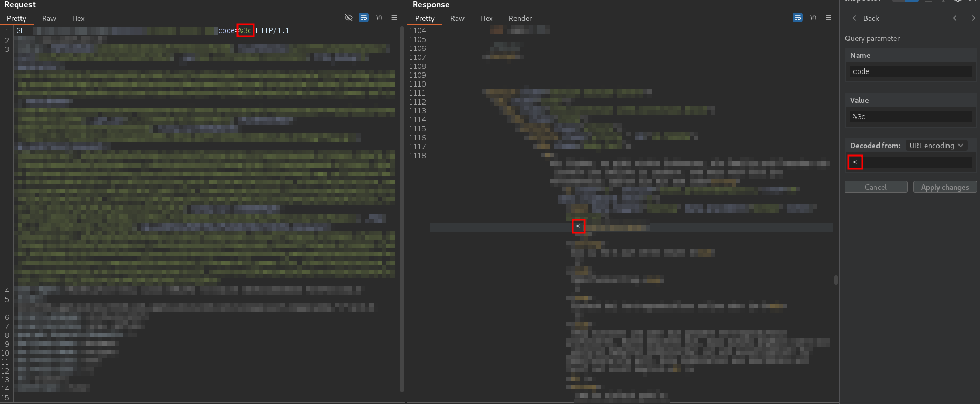Toggle show newlines \n icon in Response
Viewport: 980px width, 404px height.
(x=813, y=17)
